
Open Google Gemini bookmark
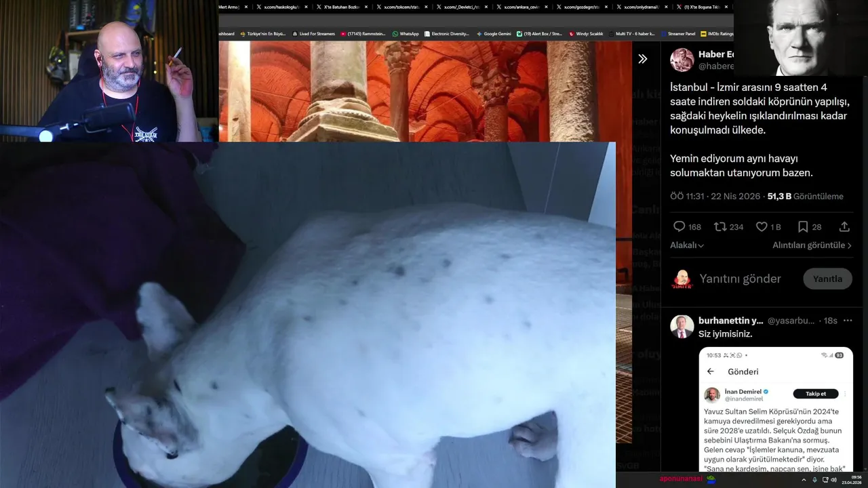[494, 33]
